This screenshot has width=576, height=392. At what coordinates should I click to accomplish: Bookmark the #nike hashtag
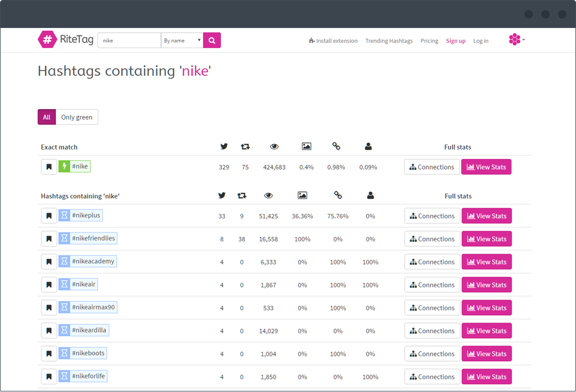49,167
